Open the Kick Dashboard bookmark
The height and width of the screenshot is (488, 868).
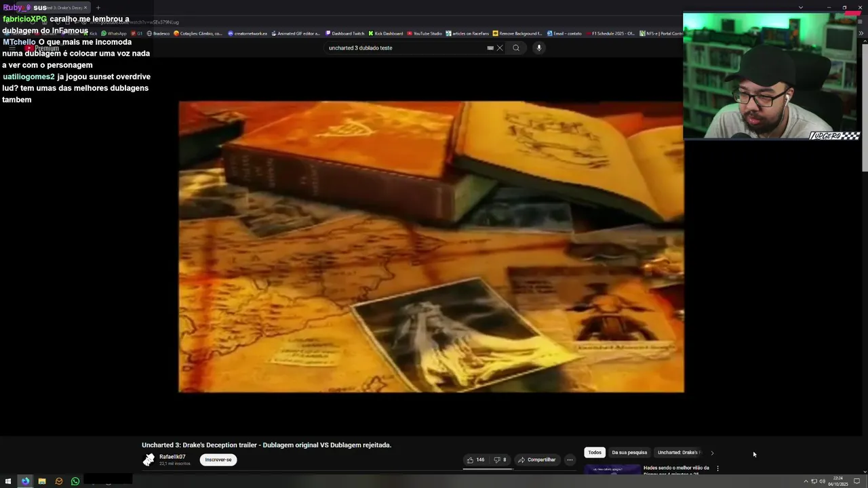pos(386,33)
